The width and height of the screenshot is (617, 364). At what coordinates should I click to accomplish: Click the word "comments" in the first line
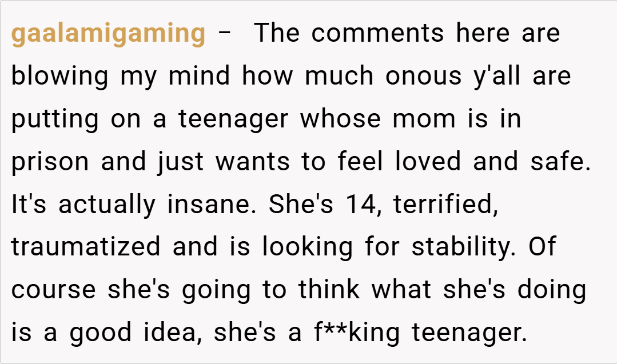(378, 34)
